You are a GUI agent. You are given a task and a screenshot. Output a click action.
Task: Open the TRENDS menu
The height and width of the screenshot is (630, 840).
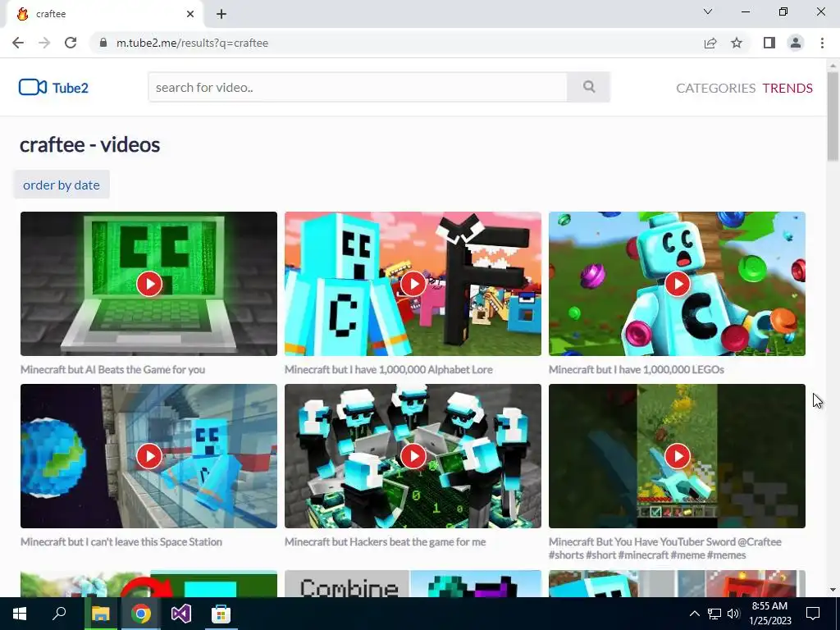(787, 88)
